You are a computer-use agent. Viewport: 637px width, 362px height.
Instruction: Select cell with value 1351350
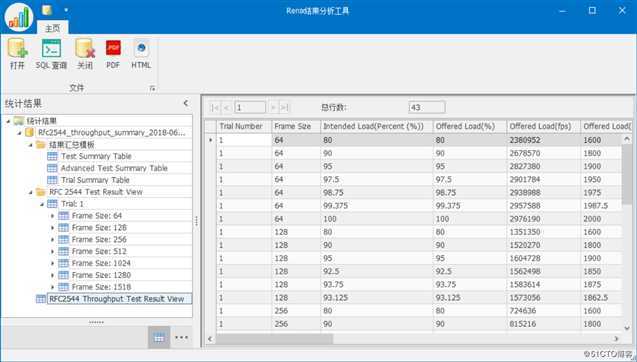pos(544,232)
